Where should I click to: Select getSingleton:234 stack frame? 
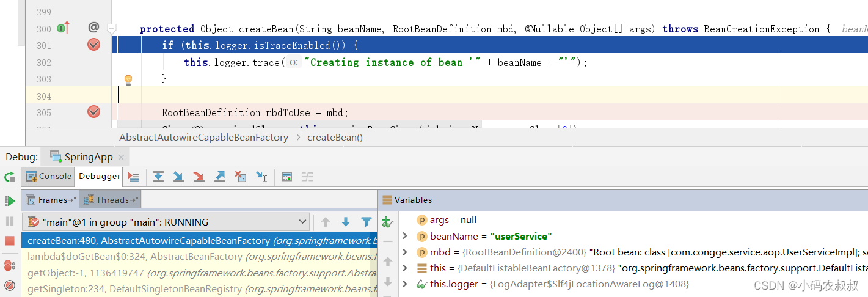(199, 288)
